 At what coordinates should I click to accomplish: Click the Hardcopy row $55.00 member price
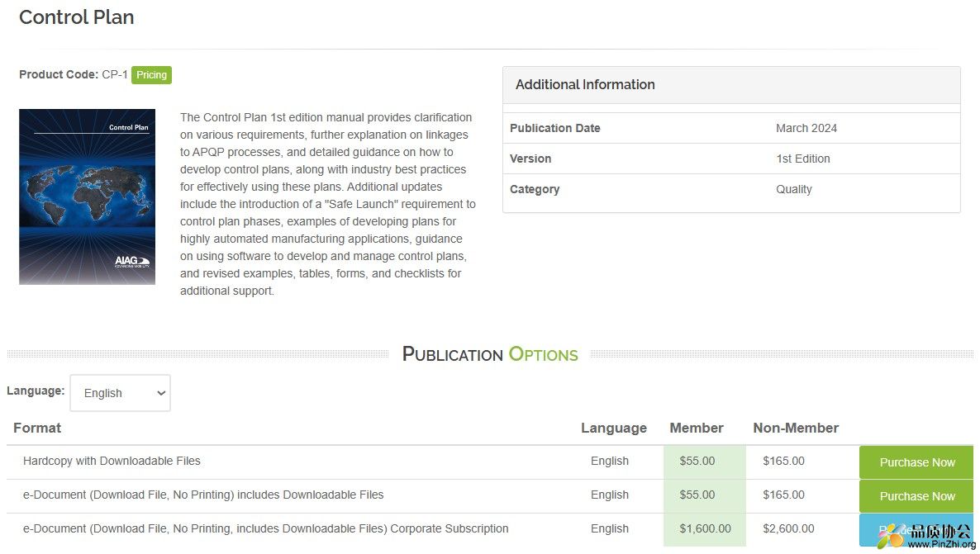697,461
